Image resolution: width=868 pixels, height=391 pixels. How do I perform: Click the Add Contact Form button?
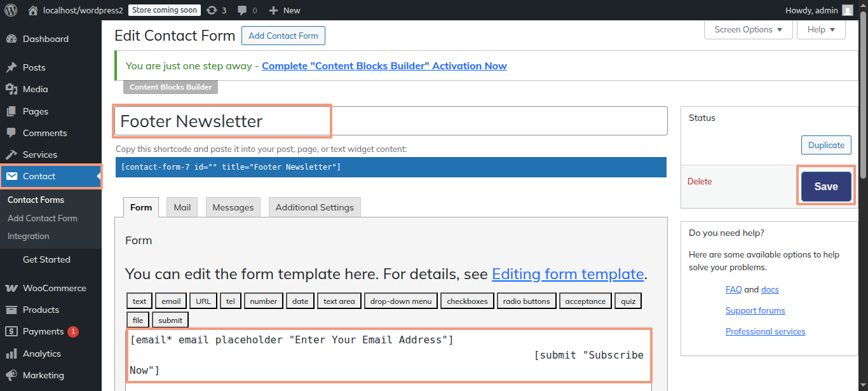click(x=283, y=36)
